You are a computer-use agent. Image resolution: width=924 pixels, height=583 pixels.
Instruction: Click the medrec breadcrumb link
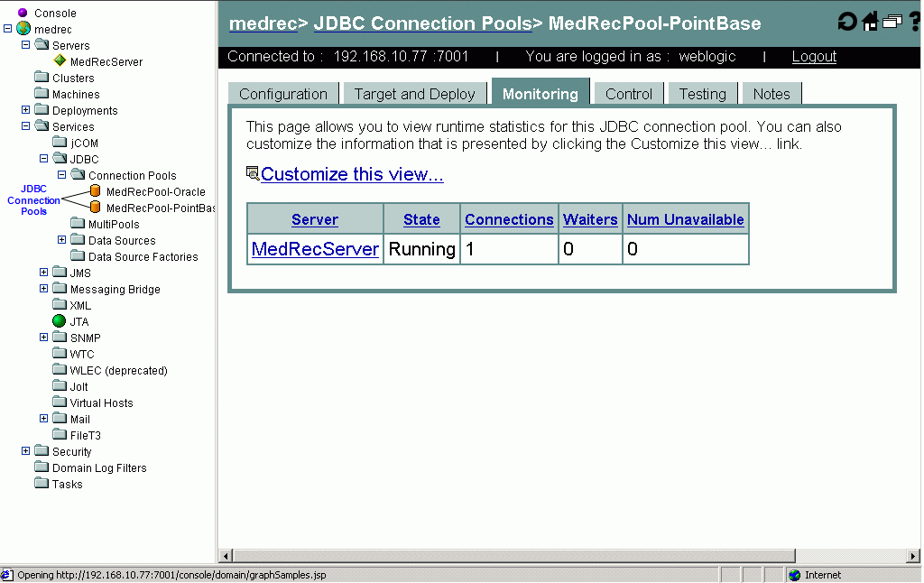click(263, 23)
